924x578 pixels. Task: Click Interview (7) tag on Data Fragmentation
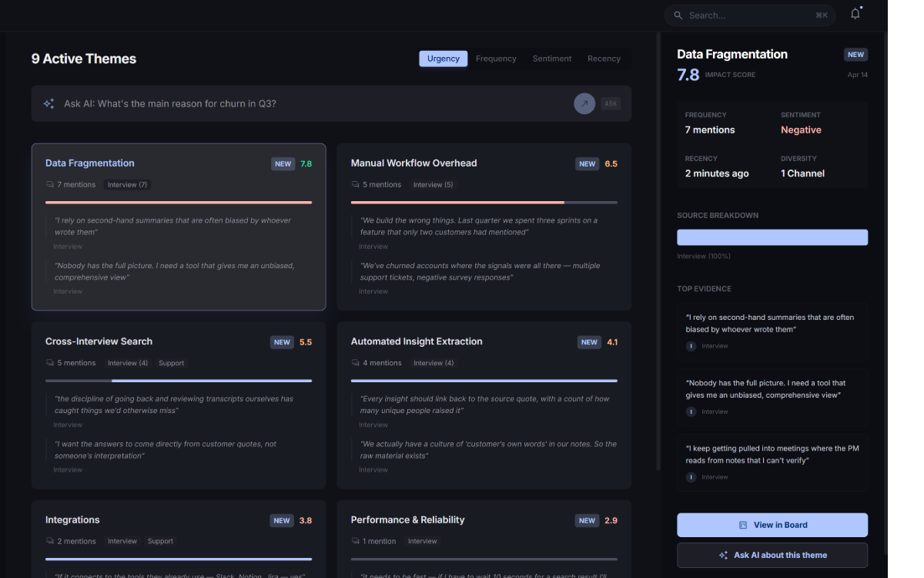pyautogui.click(x=127, y=185)
